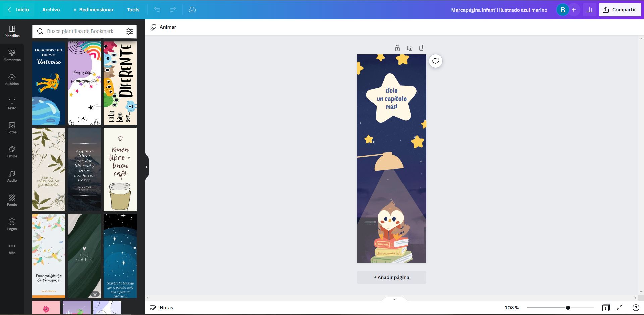Select the Está bien ser Diferente template

[x=120, y=83]
